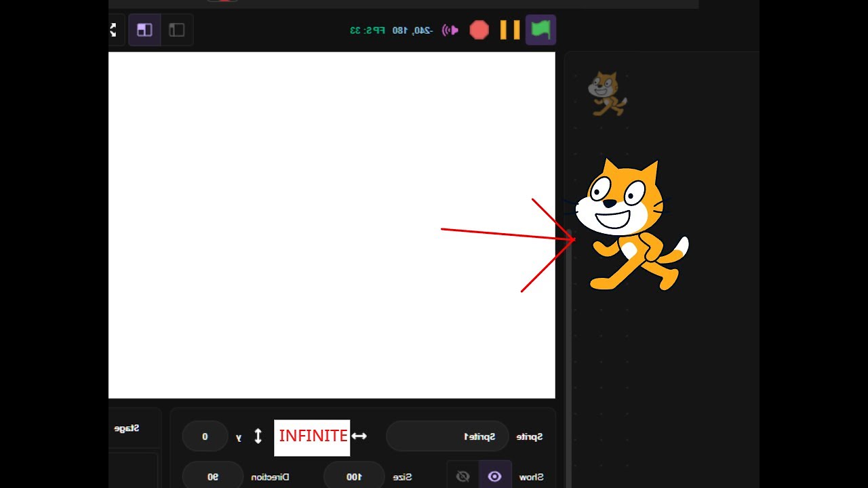Click the -240, 180 mouse coordinates readout
Viewport: 868px width, 488px height.
tap(412, 30)
